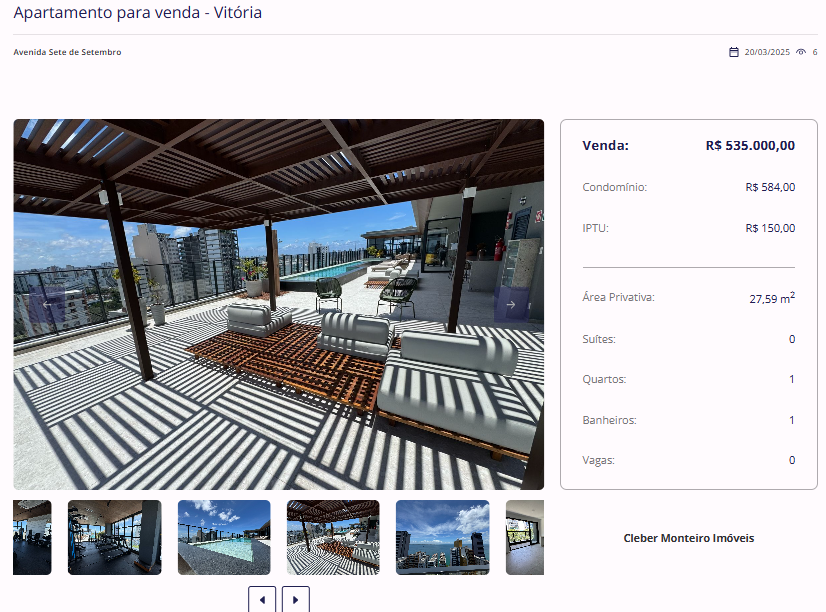826x612 pixels.
Task: Click the main pergola terrace photo
Action: click(x=279, y=304)
